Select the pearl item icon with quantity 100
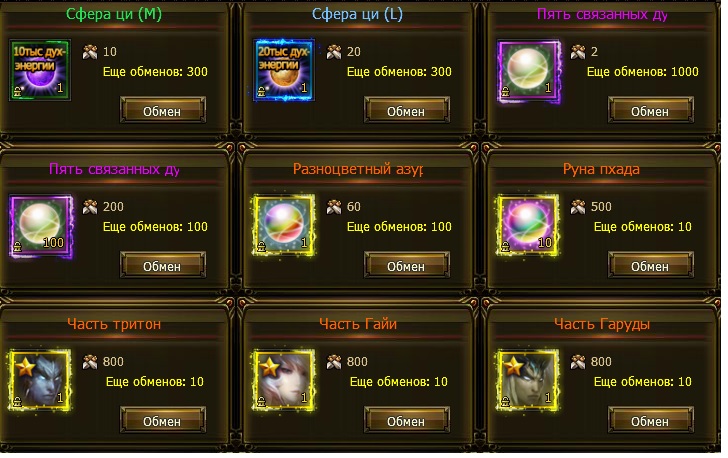This screenshot has width=728, height=458. pos(41,226)
